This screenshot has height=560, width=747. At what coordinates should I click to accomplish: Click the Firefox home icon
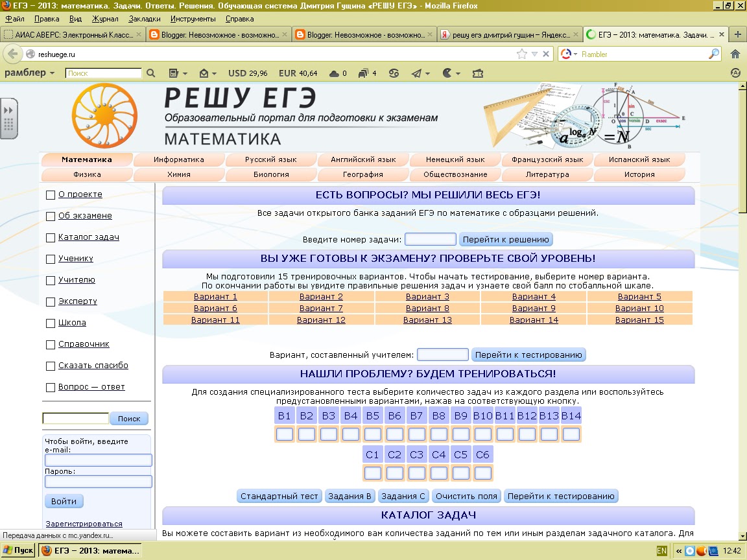pyautogui.click(x=735, y=54)
